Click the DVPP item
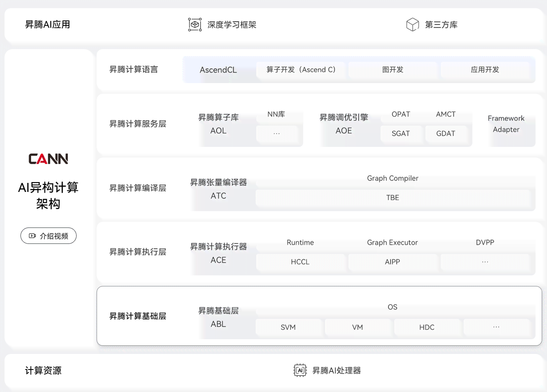The image size is (547, 392). (x=485, y=243)
